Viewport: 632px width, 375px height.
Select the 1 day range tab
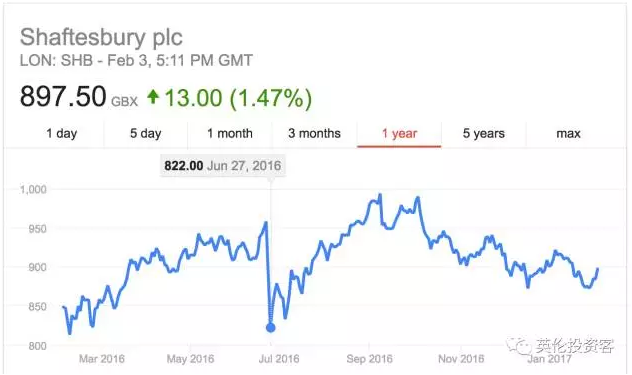tap(61, 133)
